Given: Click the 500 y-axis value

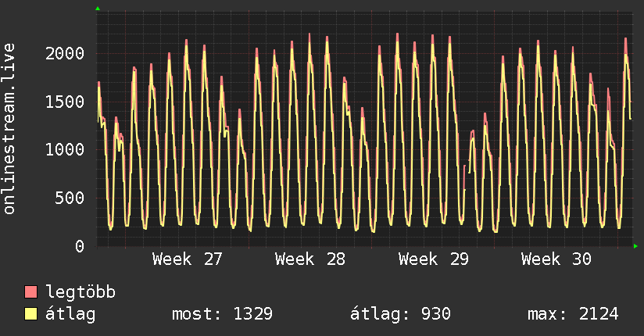Looking at the screenshot, I should click(x=70, y=198).
